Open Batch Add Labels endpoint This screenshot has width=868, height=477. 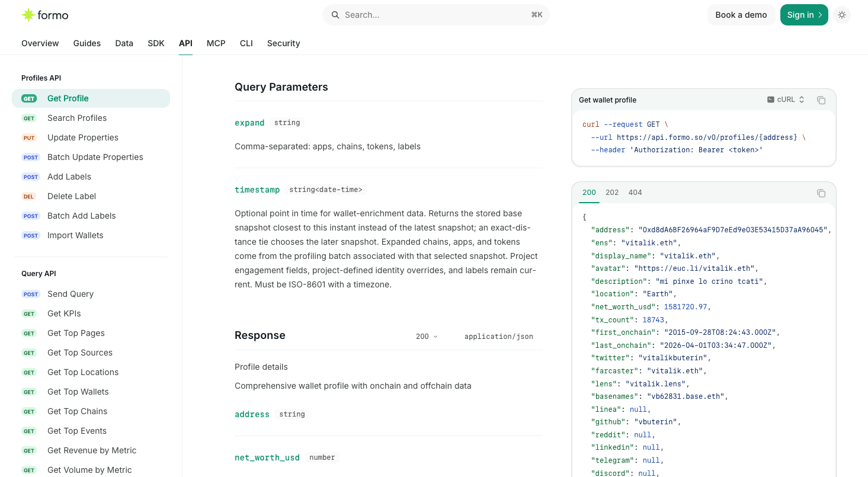tap(91, 216)
